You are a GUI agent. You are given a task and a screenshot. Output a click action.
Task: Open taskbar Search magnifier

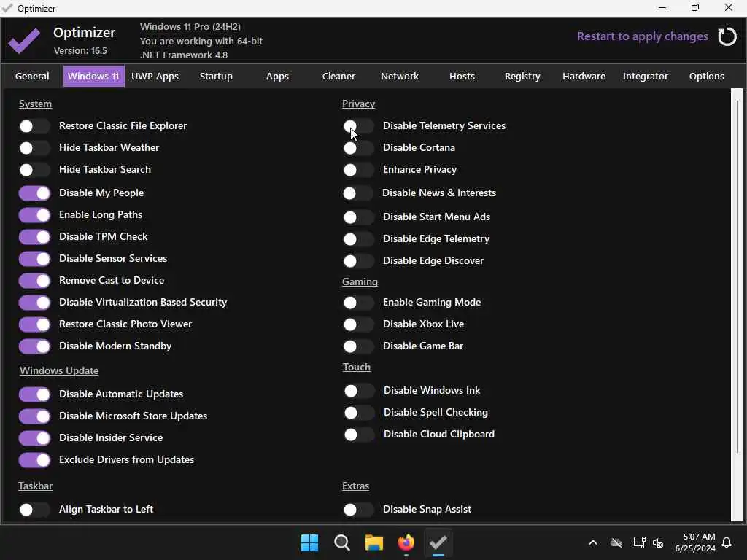pyautogui.click(x=342, y=542)
